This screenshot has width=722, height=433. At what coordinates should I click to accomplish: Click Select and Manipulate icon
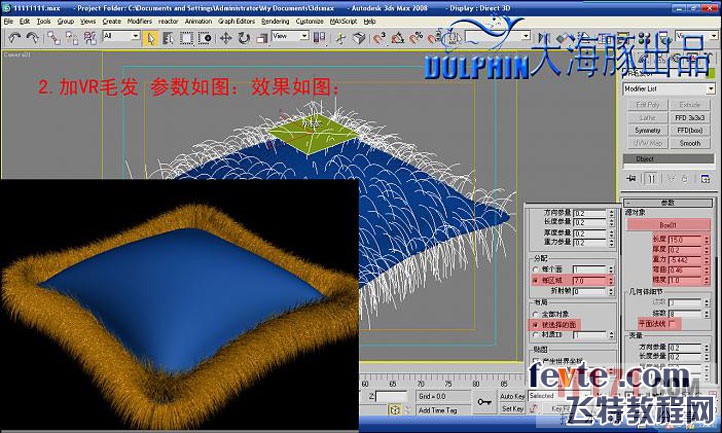click(x=341, y=38)
